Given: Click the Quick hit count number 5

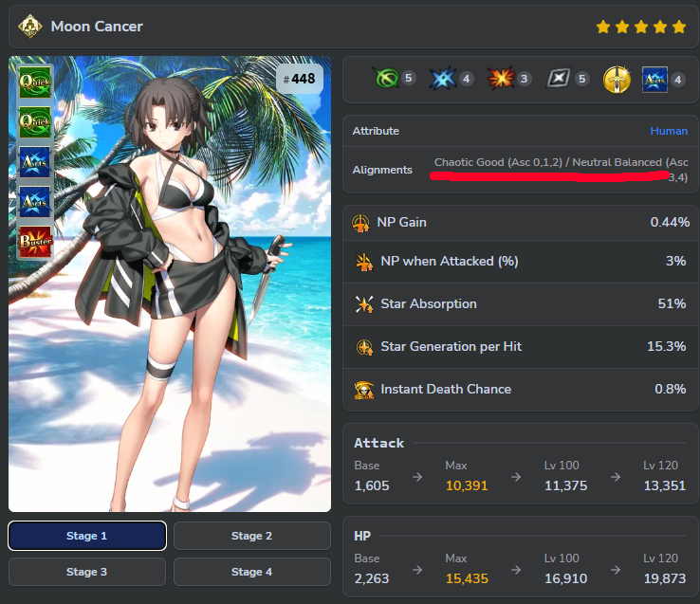Looking at the screenshot, I should point(408,79).
